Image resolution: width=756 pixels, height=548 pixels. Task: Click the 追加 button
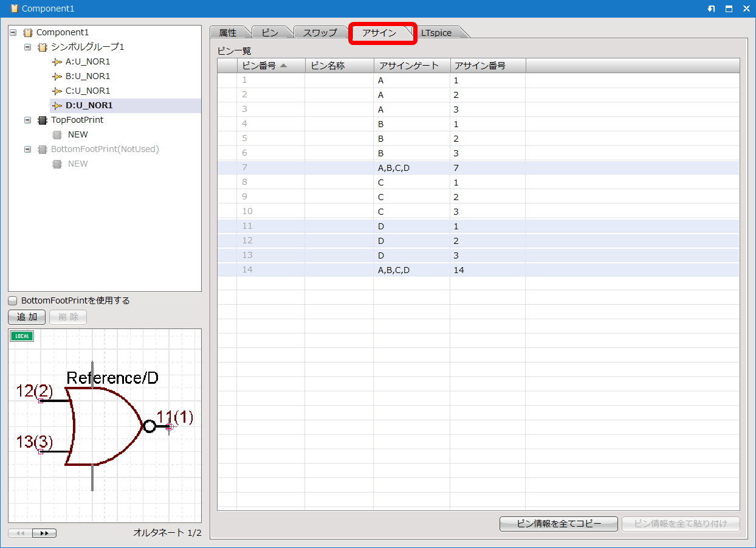(x=27, y=317)
